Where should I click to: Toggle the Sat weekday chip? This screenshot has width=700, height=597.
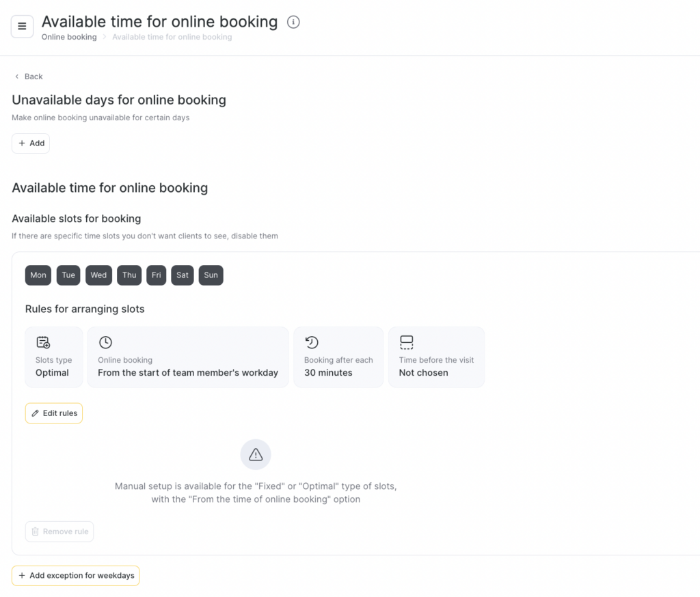[183, 275]
